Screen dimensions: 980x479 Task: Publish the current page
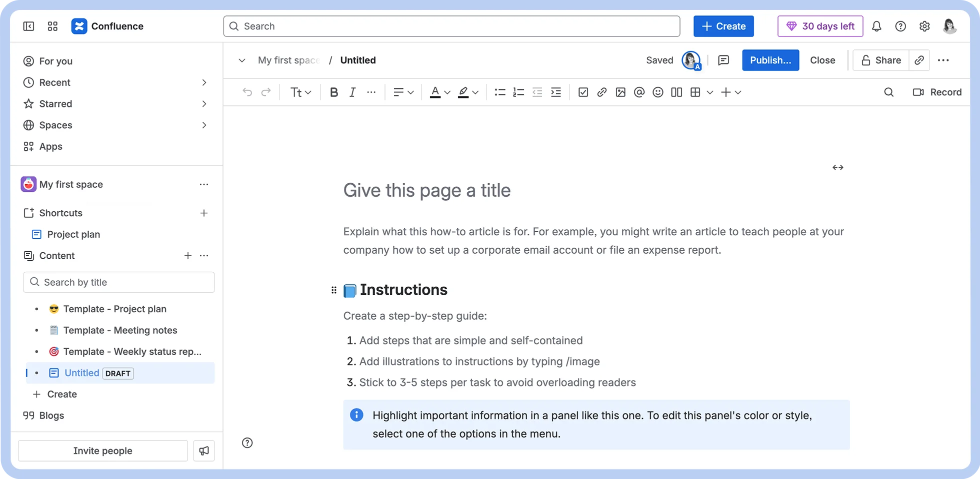(x=770, y=60)
